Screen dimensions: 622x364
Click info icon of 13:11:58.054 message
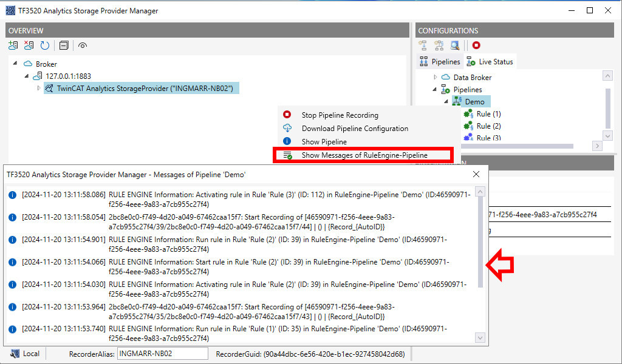click(x=12, y=217)
